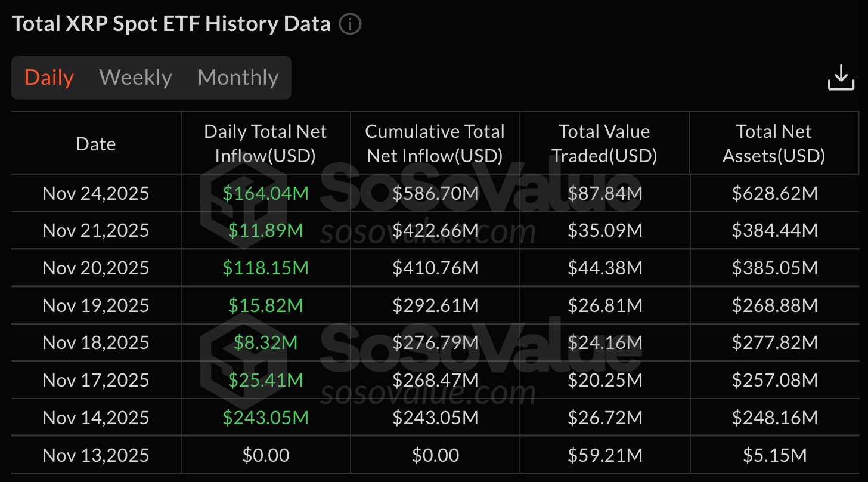Click the info icon beside the title

click(x=350, y=24)
